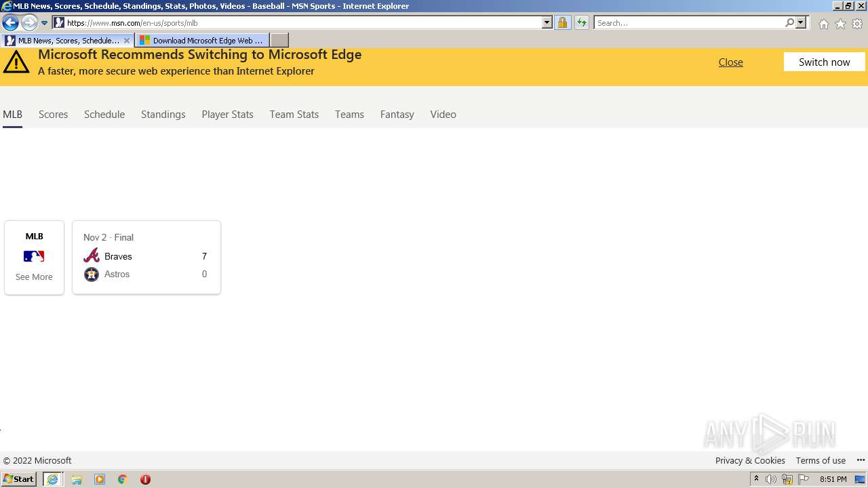Click the browser Back arrow button
The width and height of the screenshot is (868, 488).
(10, 22)
